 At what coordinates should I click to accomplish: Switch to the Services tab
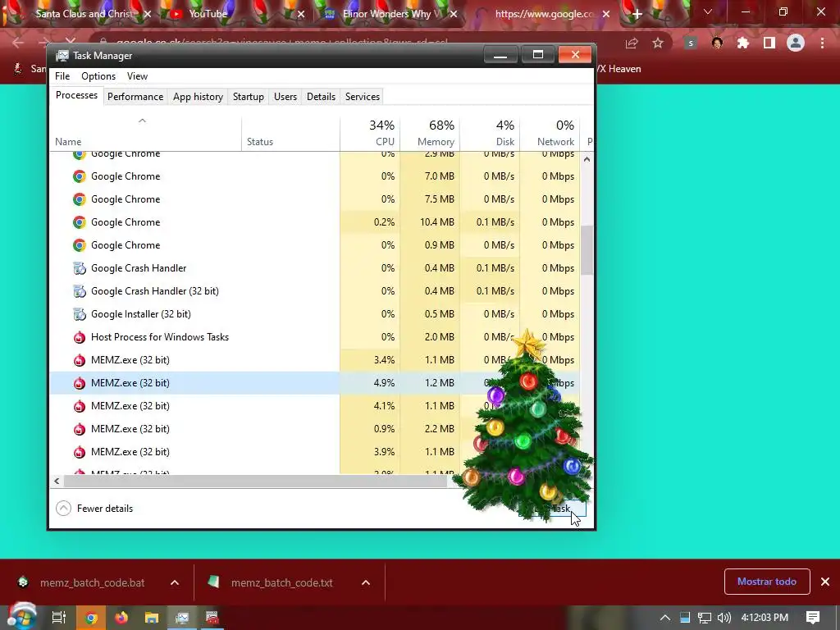(362, 97)
